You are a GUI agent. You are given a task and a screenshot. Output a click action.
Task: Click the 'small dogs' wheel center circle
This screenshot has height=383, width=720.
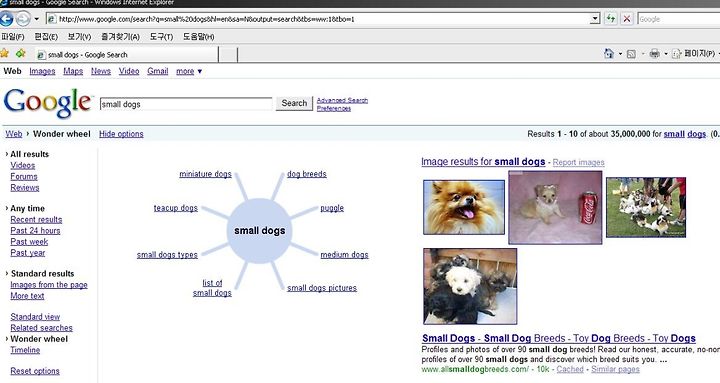(259, 231)
